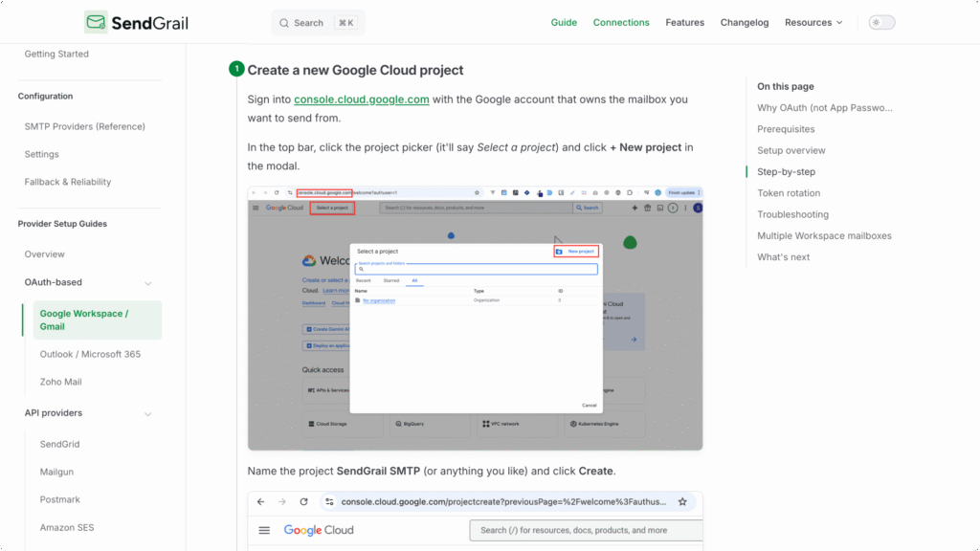Jump to Setup overview section
The image size is (980, 551).
click(x=791, y=150)
